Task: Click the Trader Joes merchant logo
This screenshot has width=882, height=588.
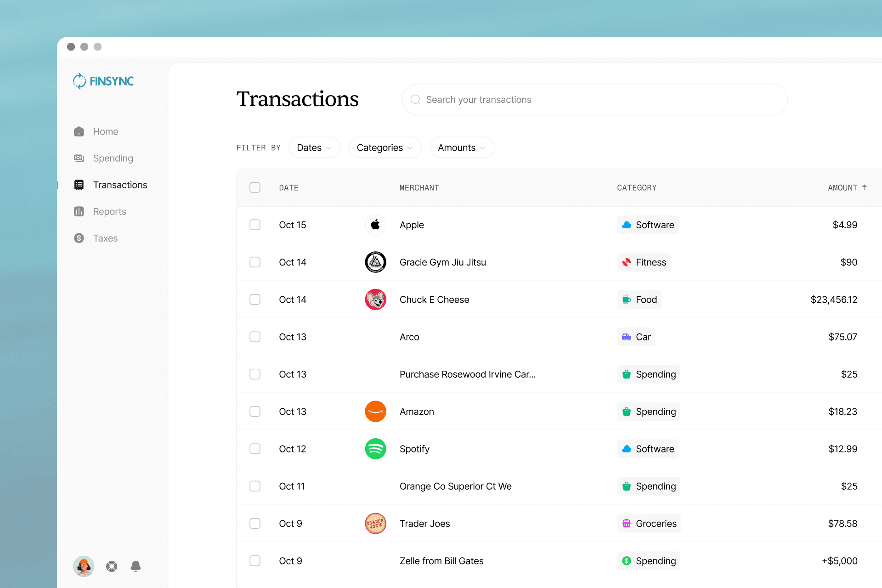Action: (x=375, y=524)
